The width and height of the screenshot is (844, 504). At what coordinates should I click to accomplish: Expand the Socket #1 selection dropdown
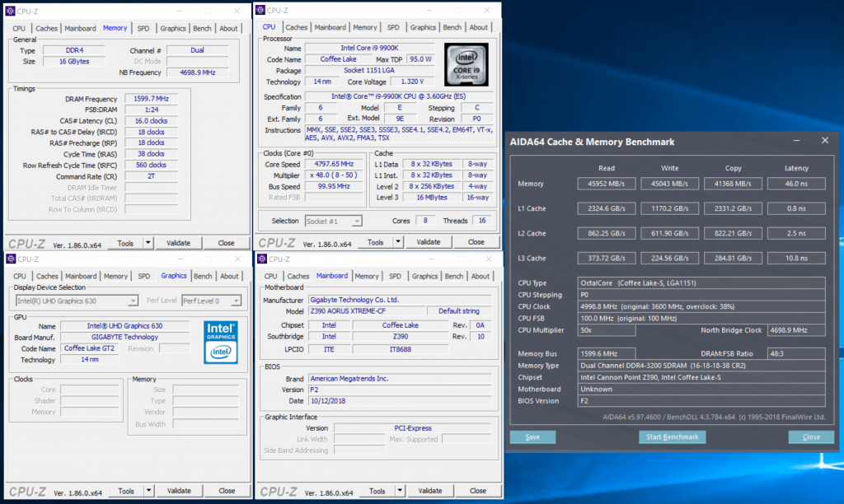pyautogui.click(x=356, y=221)
